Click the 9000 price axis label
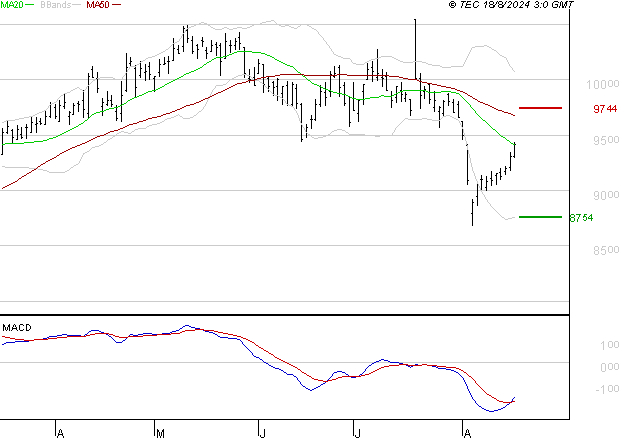Image resolution: width=627 pixels, height=440 pixels. 606,195
